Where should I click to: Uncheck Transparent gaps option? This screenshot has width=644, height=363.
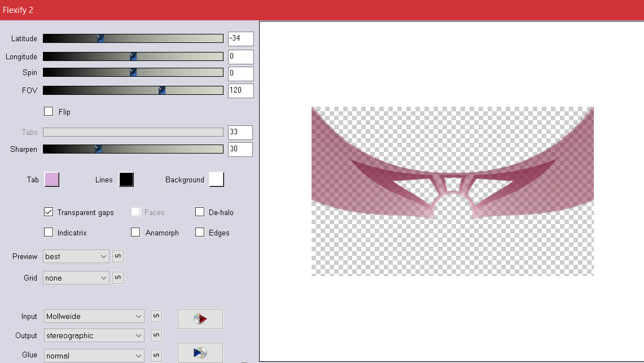pos(49,212)
